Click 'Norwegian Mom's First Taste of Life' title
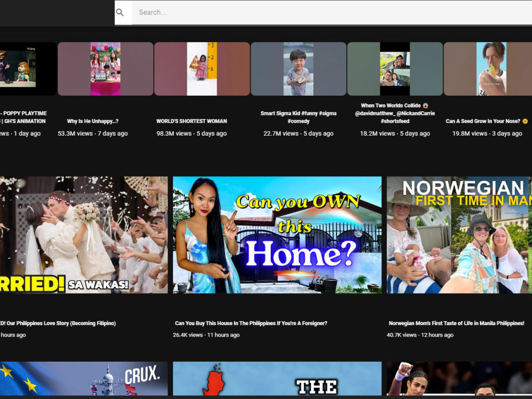Viewport: 532px width, 399px height. [456, 323]
